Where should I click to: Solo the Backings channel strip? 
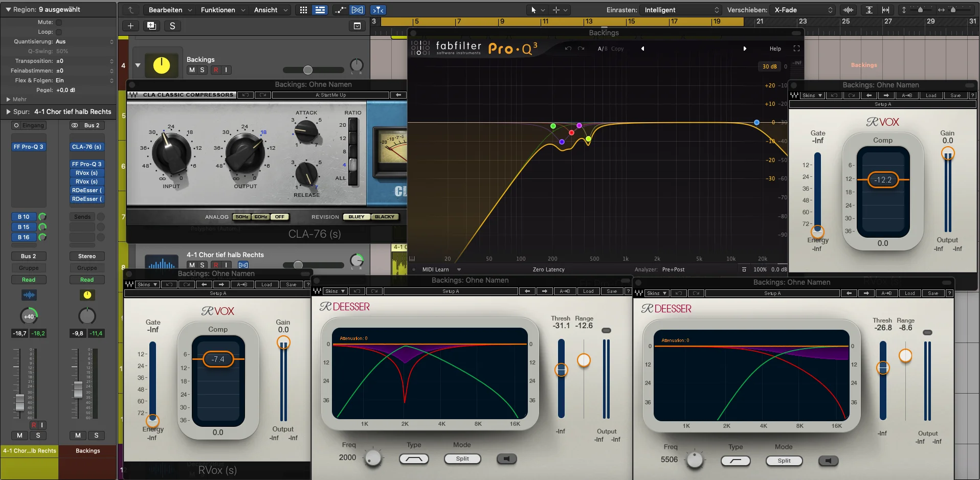click(x=96, y=436)
